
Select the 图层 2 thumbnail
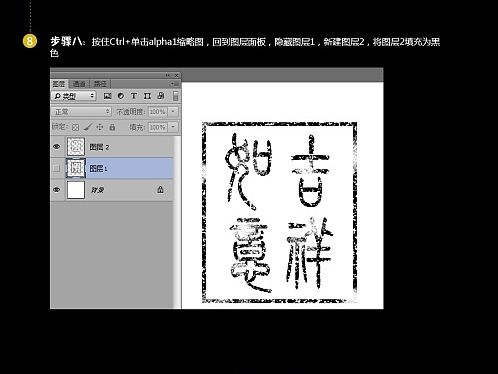(x=76, y=146)
